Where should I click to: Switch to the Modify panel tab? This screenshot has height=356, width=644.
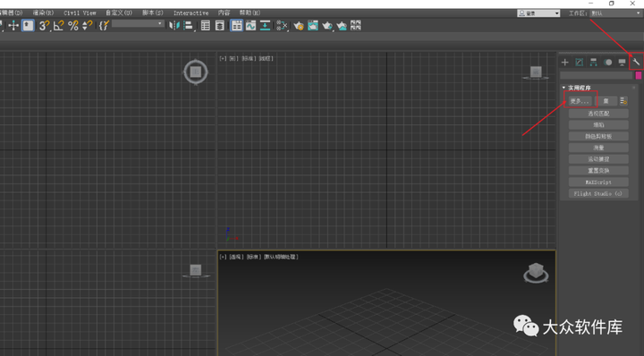pos(579,62)
